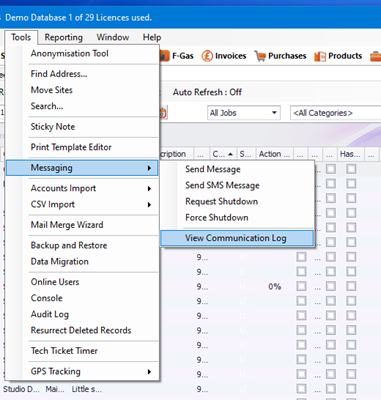Click the orange briefcase icon after Products
The width and height of the screenshot is (381, 400).
376,56
